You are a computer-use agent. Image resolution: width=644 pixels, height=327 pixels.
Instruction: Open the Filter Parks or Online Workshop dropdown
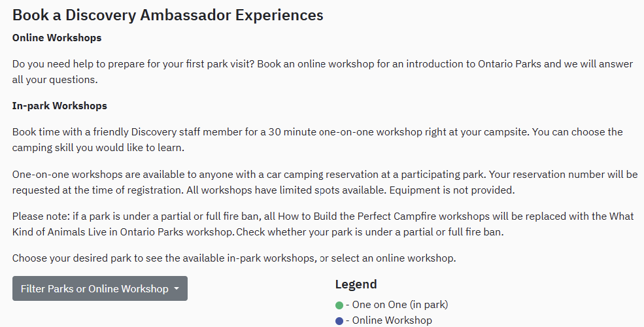click(100, 288)
